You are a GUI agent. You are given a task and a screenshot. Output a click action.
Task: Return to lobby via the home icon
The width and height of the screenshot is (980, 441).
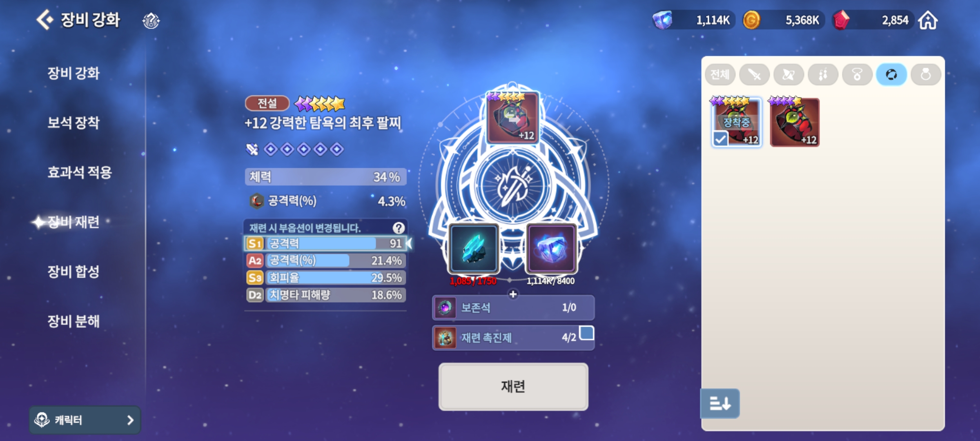[x=928, y=20]
